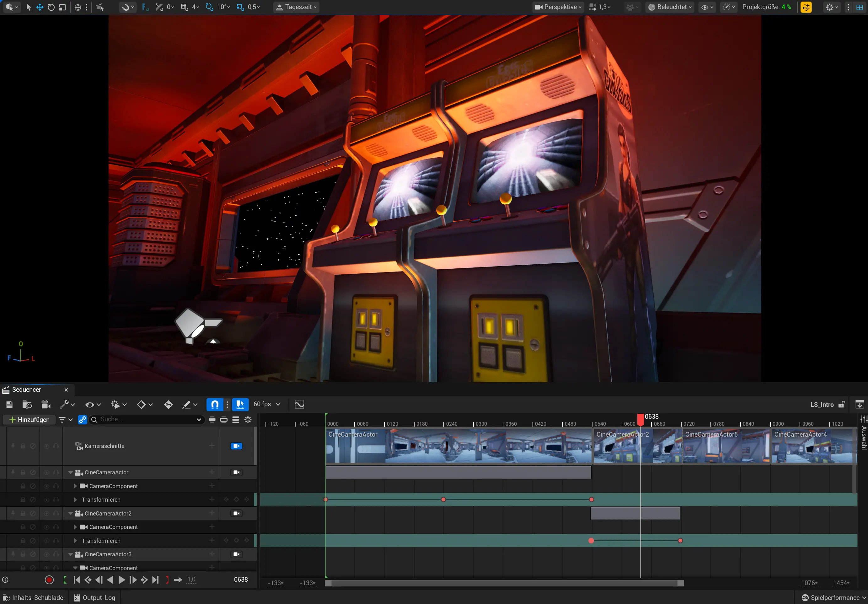Viewport: 868px width, 604px height.
Task: Open the Sequencer actions wrench menu
Action: coord(67,405)
